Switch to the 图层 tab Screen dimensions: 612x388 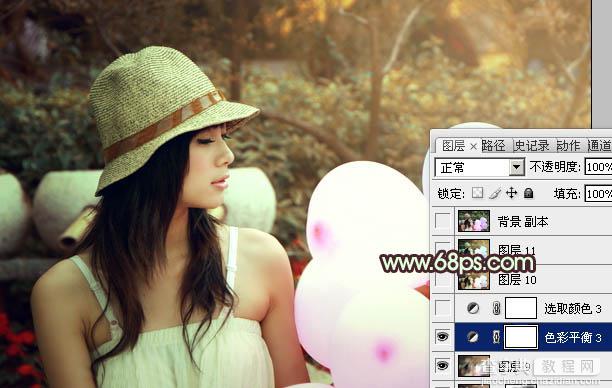click(453, 146)
